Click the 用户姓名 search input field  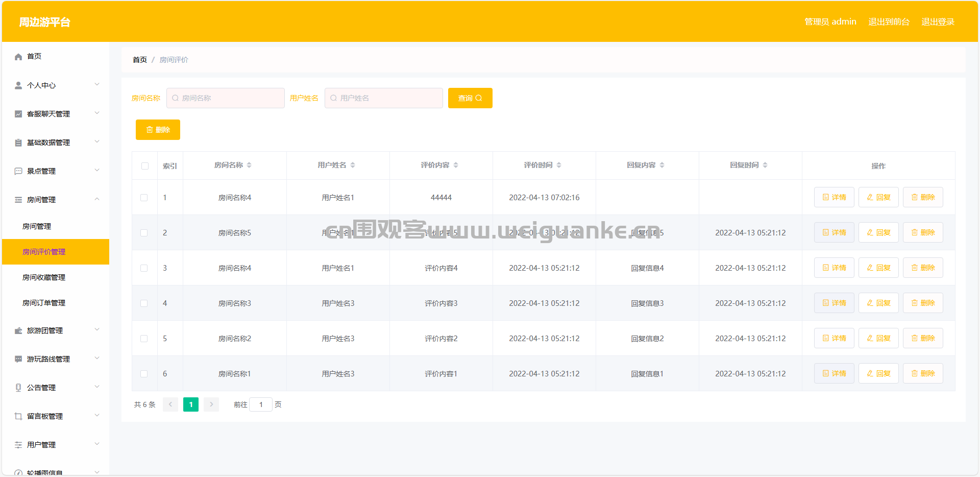pos(384,98)
